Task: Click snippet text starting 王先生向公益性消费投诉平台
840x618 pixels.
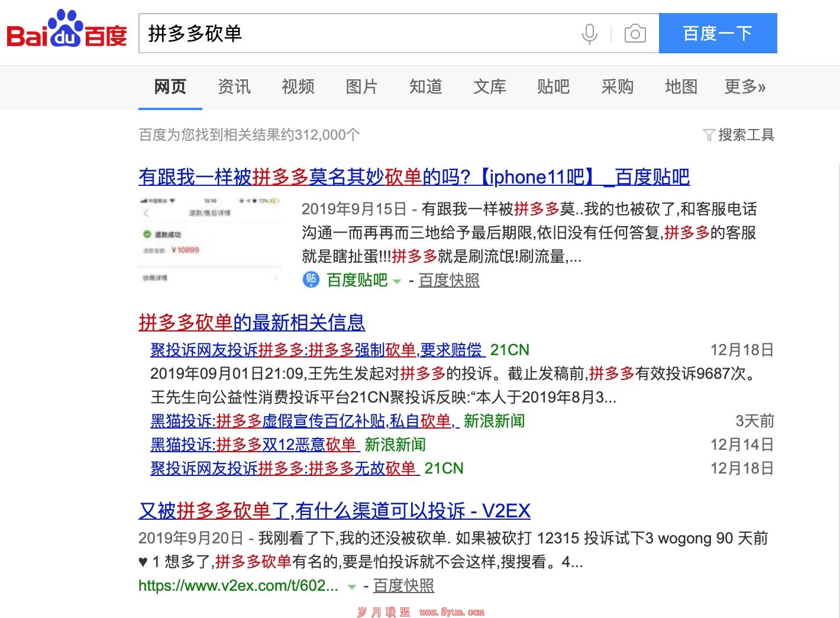Action: (383, 397)
